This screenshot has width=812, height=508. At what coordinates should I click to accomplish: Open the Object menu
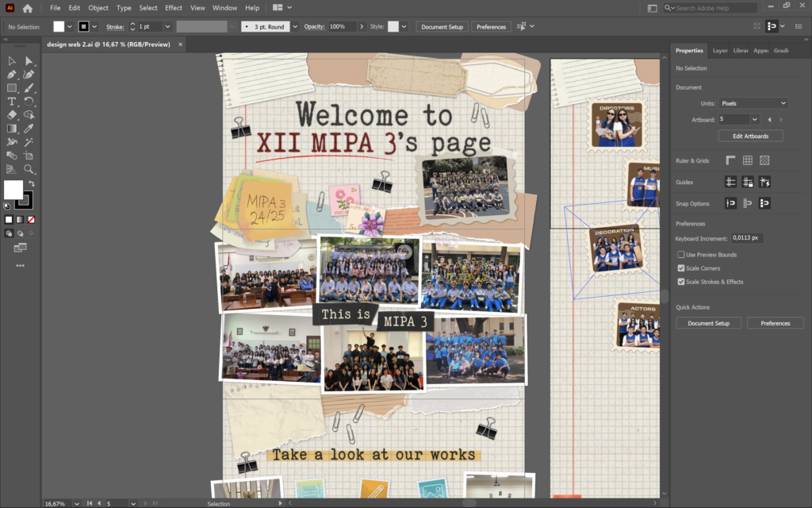click(98, 8)
